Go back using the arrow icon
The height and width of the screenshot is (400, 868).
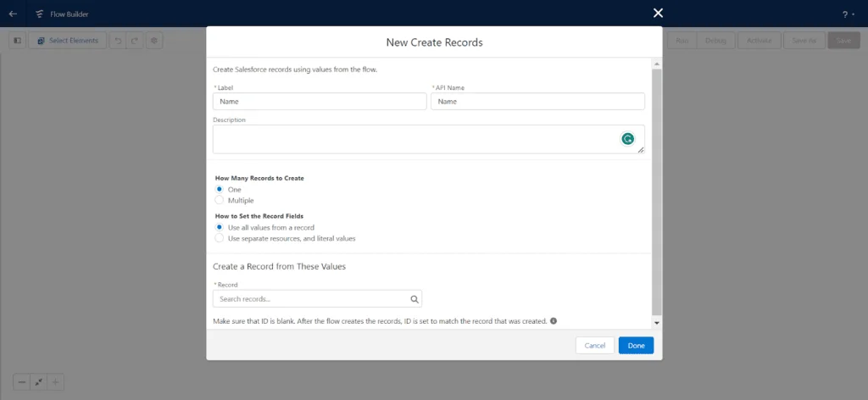pyautogui.click(x=13, y=14)
